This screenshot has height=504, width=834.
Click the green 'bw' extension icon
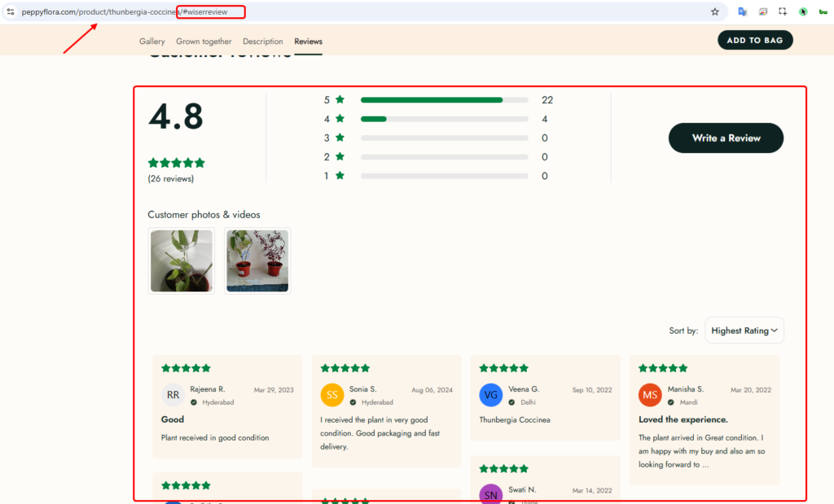pyautogui.click(x=823, y=11)
